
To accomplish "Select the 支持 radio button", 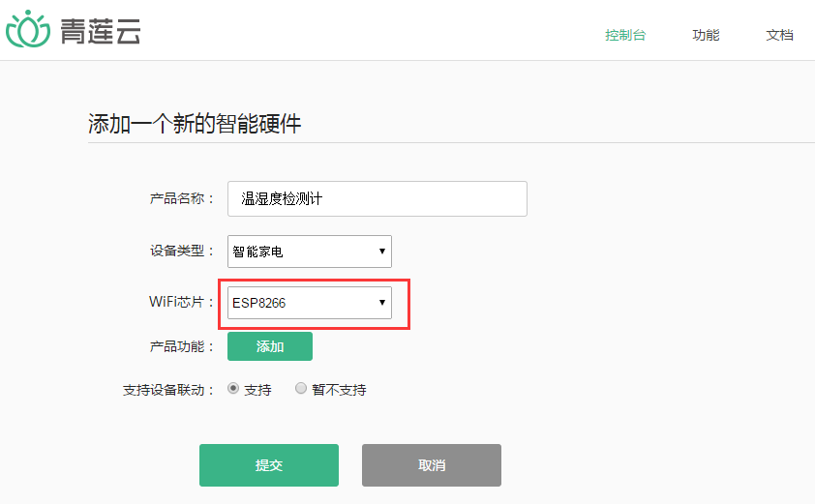I will point(233,388).
